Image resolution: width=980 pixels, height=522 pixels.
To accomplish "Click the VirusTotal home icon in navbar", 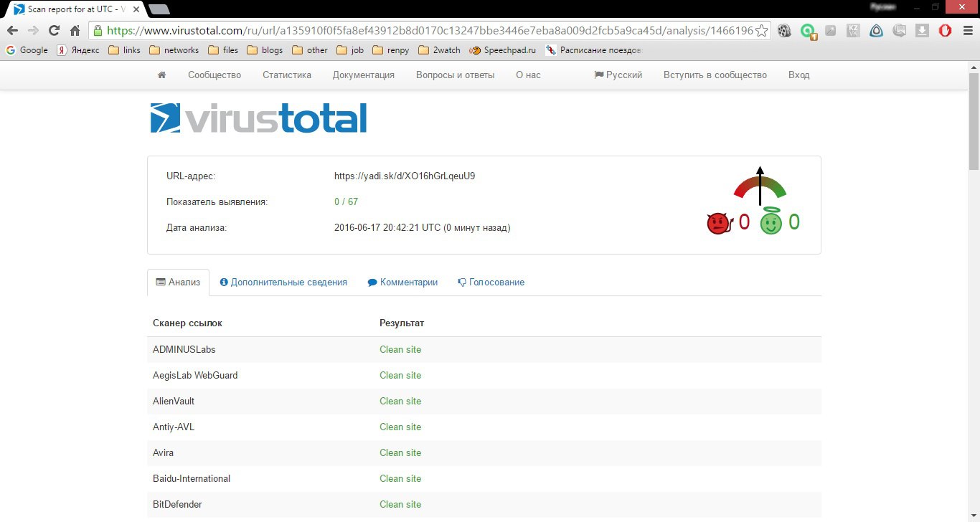I will pyautogui.click(x=161, y=75).
